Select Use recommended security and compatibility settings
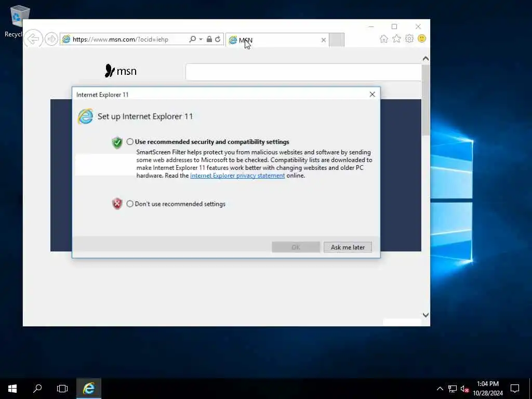Image resolution: width=532 pixels, height=399 pixels. click(130, 142)
